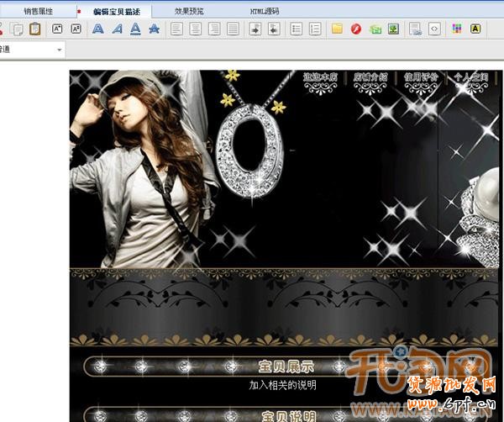Switch to 销售属性 tab
Screen dimensions: 504x422
pos(39,11)
